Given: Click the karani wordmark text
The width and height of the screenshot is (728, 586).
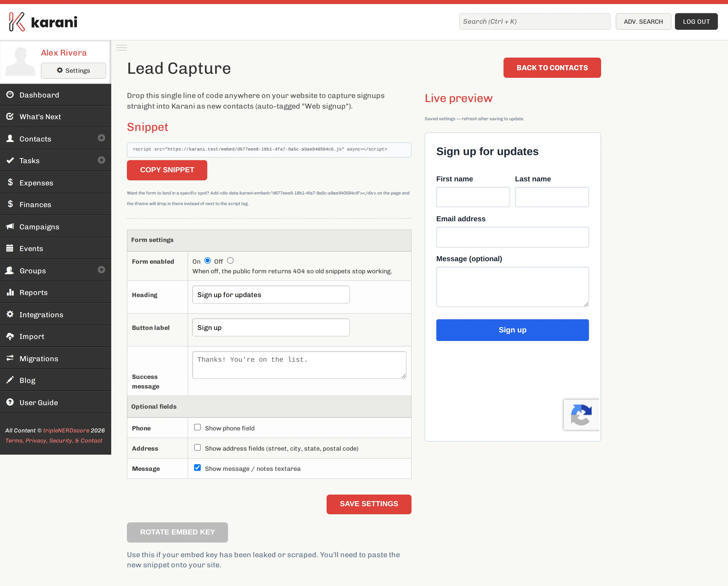Looking at the screenshot, I should [54, 22].
